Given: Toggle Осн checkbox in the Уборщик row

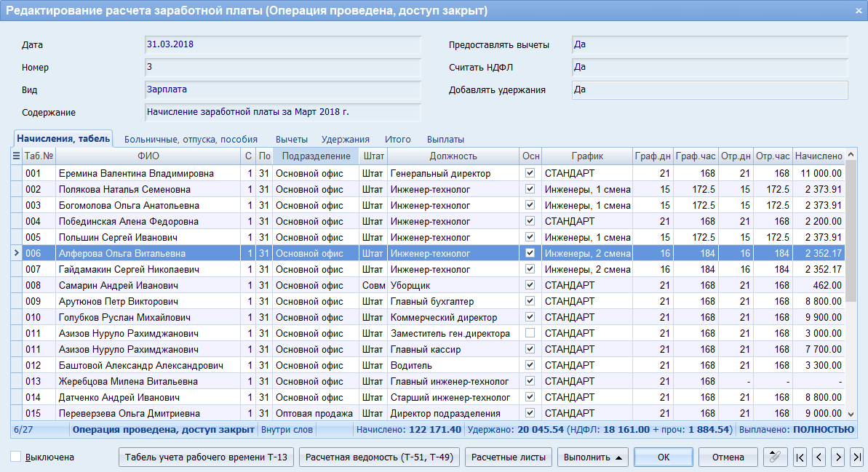Looking at the screenshot, I should point(530,285).
